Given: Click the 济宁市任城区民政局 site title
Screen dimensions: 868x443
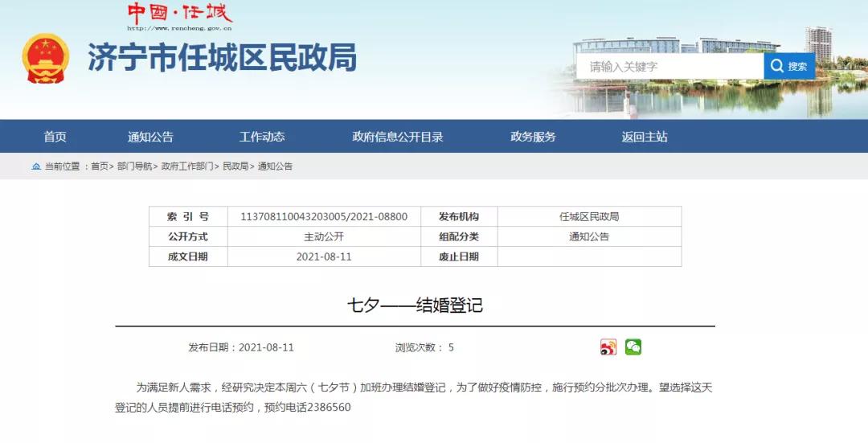Looking at the screenshot, I should tap(222, 58).
